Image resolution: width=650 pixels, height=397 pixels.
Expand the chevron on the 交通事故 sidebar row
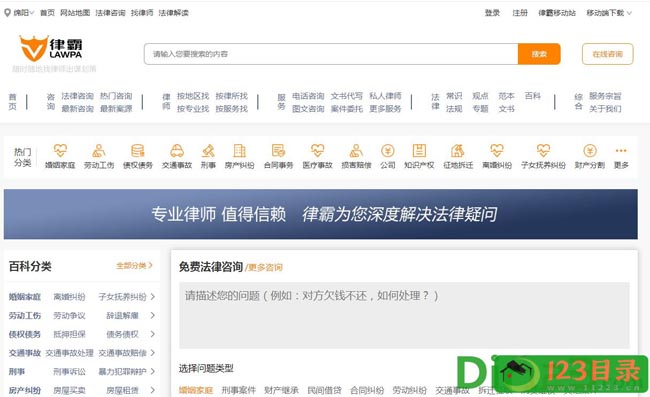(153, 353)
